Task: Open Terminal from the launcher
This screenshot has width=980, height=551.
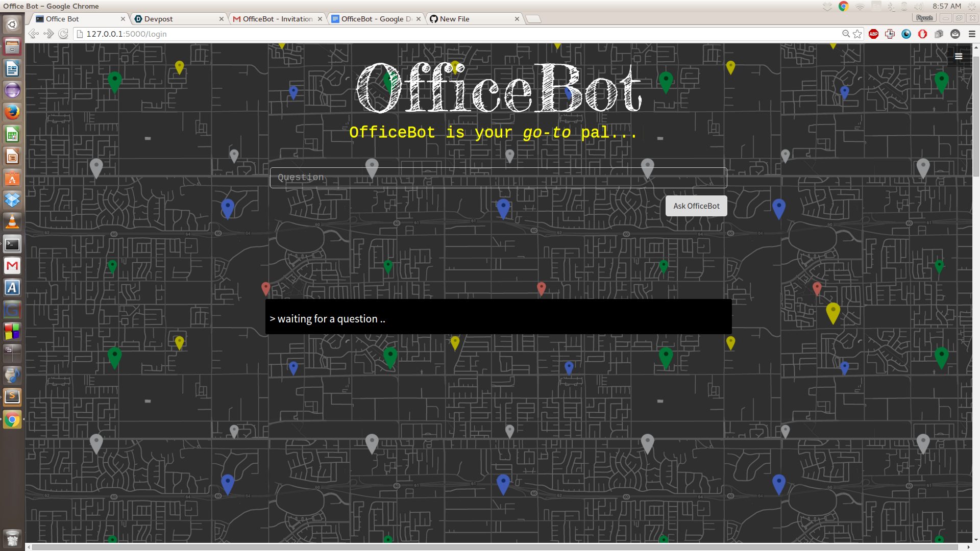Action: [x=12, y=244]
